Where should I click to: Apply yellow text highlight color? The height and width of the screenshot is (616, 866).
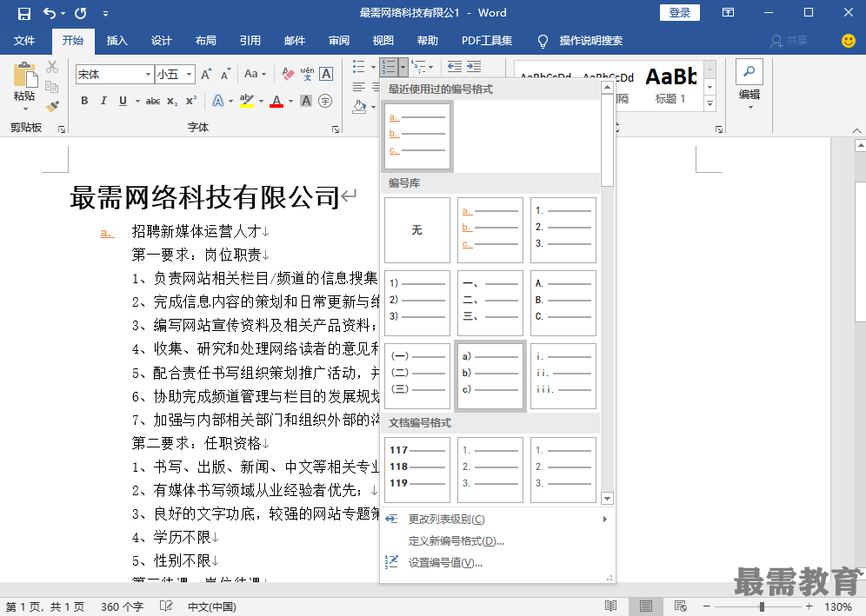[246, 101]
